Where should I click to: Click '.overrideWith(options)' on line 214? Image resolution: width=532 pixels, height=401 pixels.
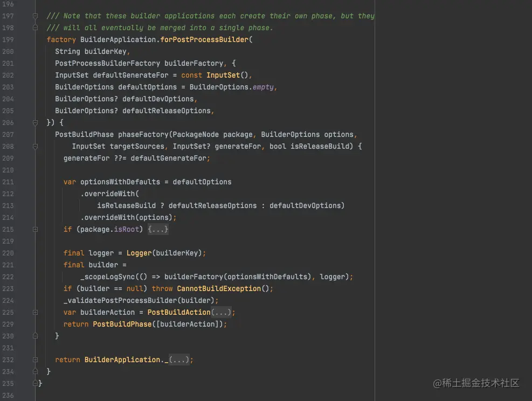tap(127, 217)
